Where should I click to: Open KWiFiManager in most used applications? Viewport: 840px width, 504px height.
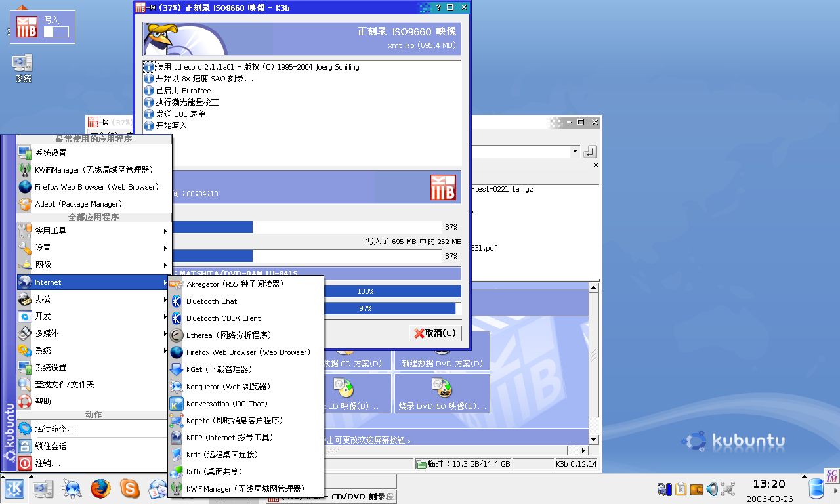[x=94, y=170]
